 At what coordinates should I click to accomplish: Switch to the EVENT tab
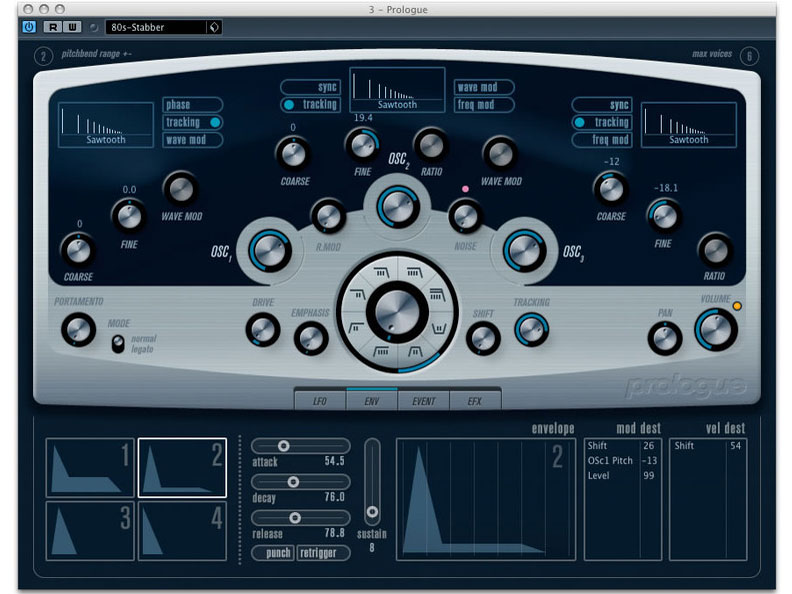(x=423, y=401)
